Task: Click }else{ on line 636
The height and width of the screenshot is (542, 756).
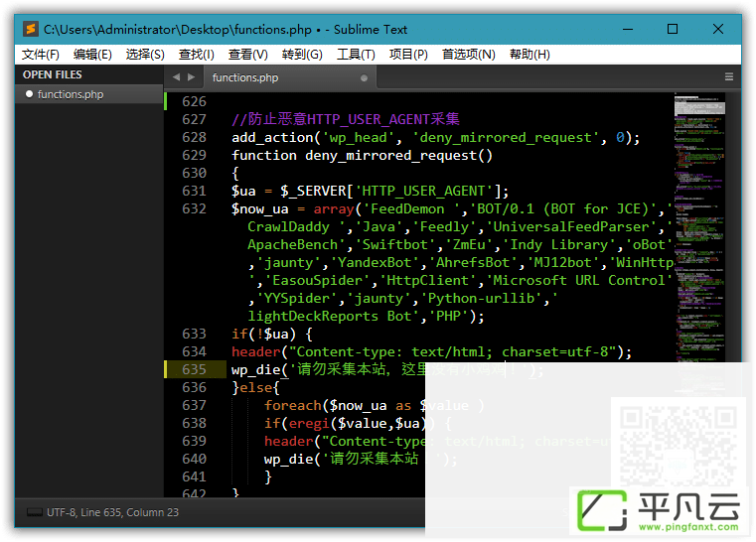Action: (x=255, y=388)
